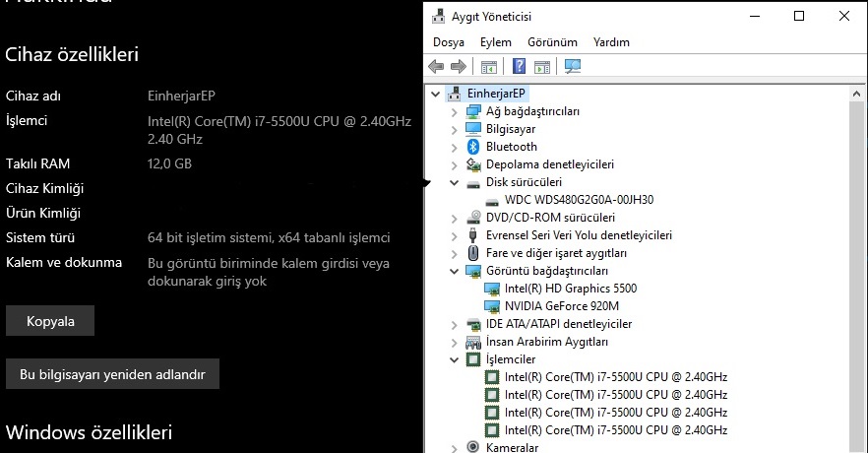Image resolution: width=868 pixels, height=453 pixels.
Task: Expand Evrensel Seri Veri Yolu denetleyicileri node
Action: coord(454,236)
